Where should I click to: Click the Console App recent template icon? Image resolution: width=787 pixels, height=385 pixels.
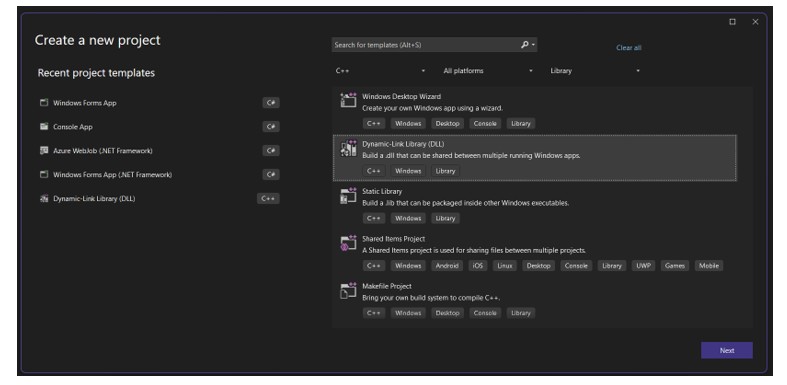tap(44, 126)
